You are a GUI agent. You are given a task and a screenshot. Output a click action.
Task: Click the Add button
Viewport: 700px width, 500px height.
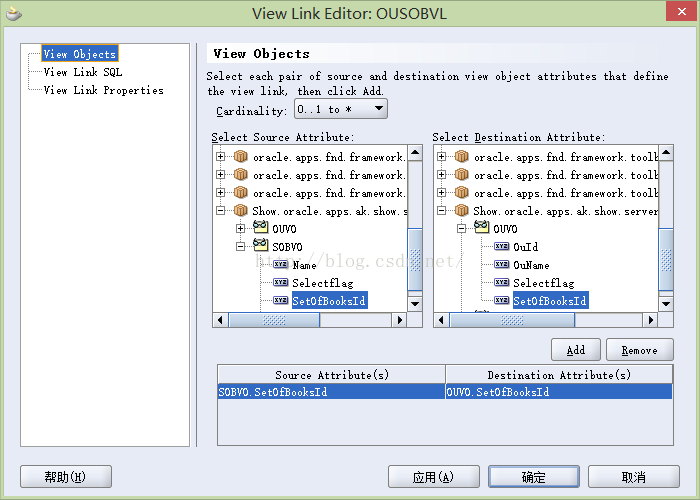pos(576,350)
